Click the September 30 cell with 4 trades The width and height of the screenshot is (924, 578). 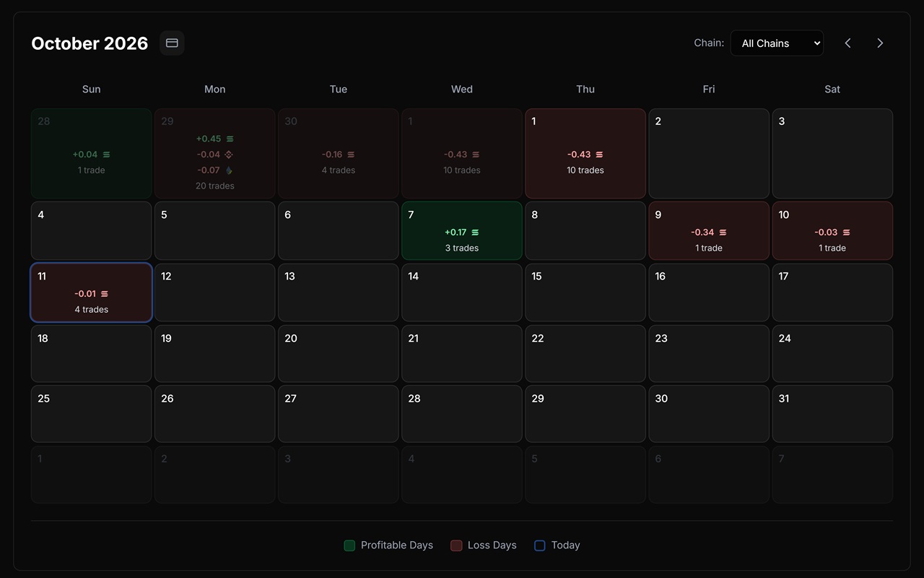pos(339,154)
